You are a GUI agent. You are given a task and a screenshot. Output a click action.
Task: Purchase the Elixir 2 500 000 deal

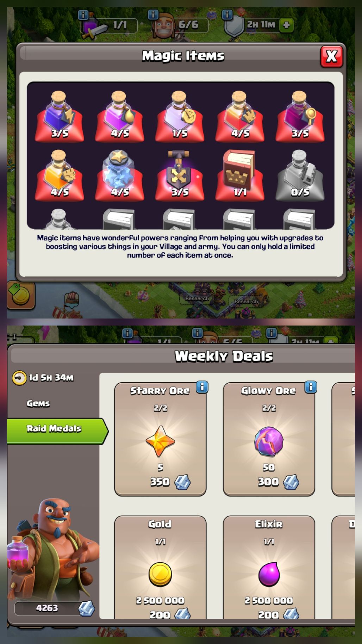269,568
